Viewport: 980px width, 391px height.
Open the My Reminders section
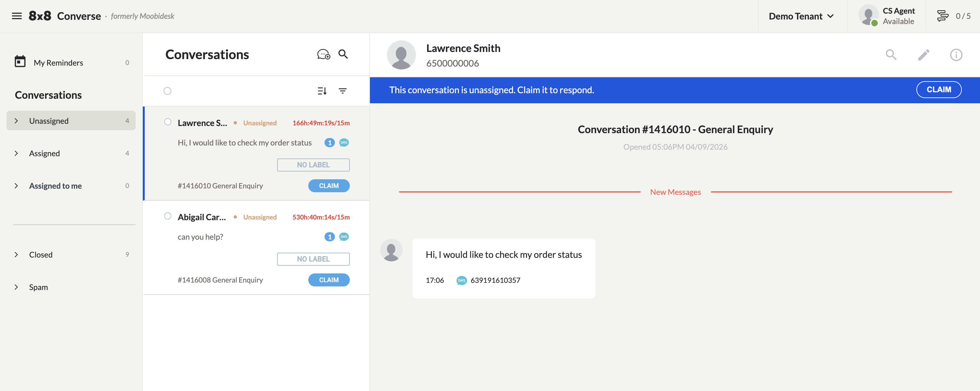[x=71, y=62]
